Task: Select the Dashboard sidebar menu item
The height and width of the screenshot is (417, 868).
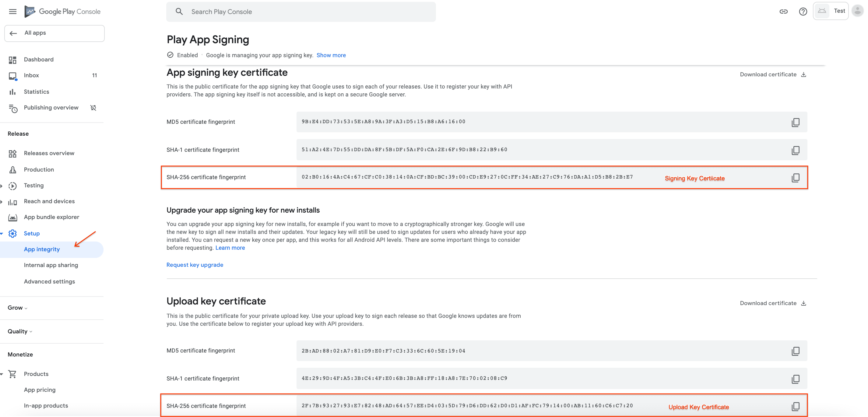Action: pos(38,59)
